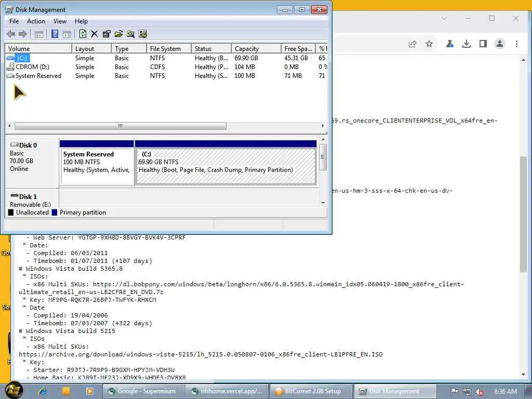Toggle the browser side panel icon
Image resolution: width=532 pixels, height=399 pixels.
[483, 44]
